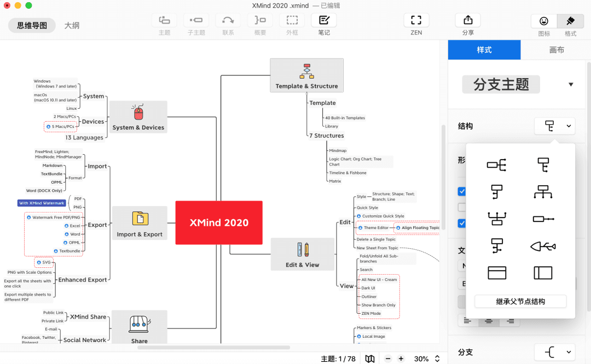Image resolution: width=591 pixels, height=364 pixels.
Task: Pick the org chart downward structure
Action: click(x=543, y=192)
